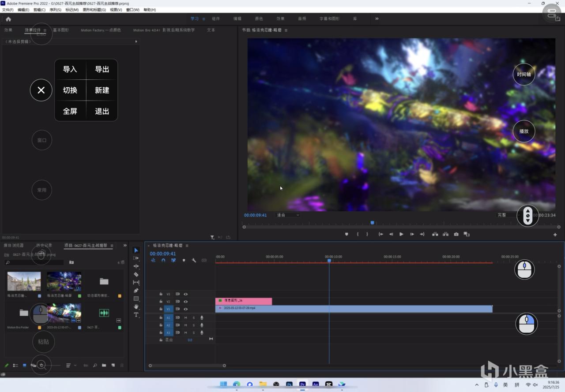Select the Type tool
Viewport: 565px width, 392px height.
(x=136, y=315)
